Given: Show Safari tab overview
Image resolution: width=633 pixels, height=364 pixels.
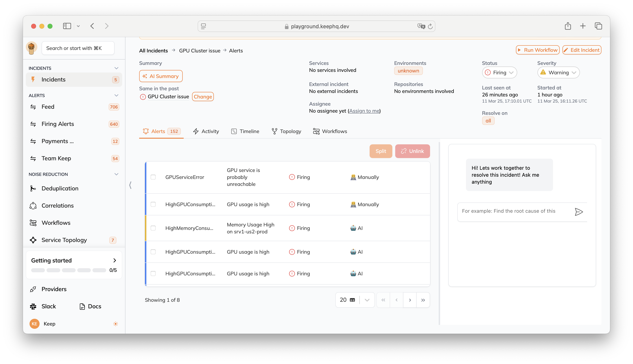Looking at the screenshot, I should click(x=598, y=26).
